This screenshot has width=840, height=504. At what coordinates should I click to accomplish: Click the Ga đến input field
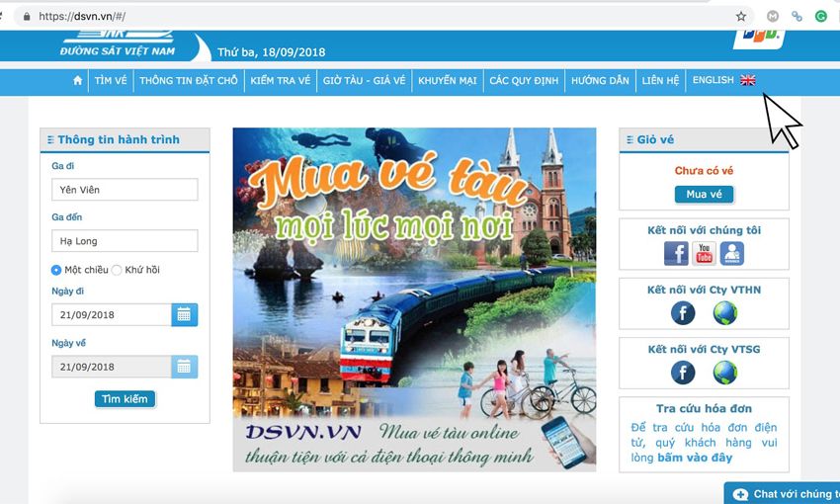coord(125,241)
